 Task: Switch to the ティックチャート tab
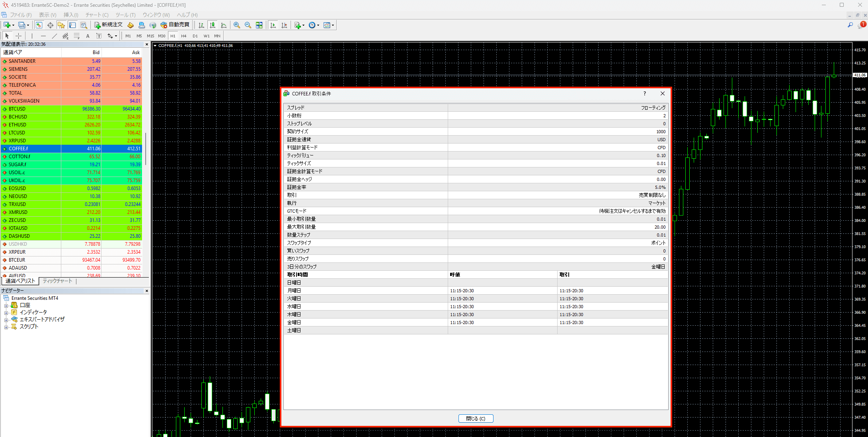[x=58, y=281]
